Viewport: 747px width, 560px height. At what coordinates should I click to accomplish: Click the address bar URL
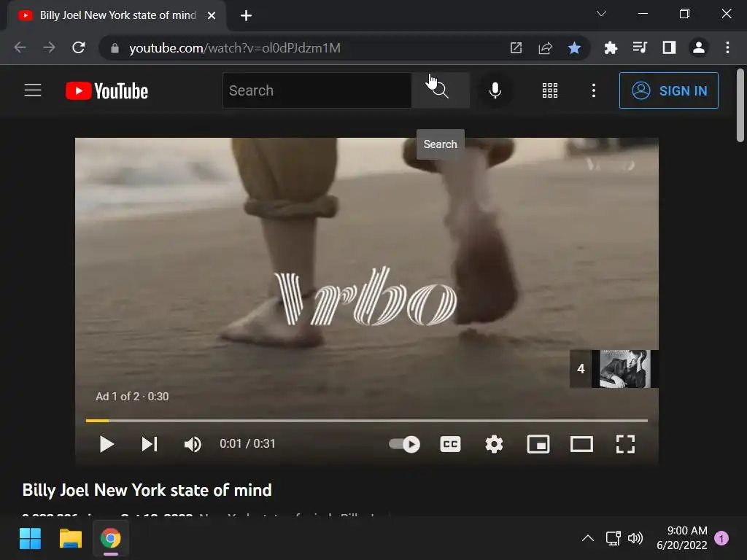pos(235,48)
